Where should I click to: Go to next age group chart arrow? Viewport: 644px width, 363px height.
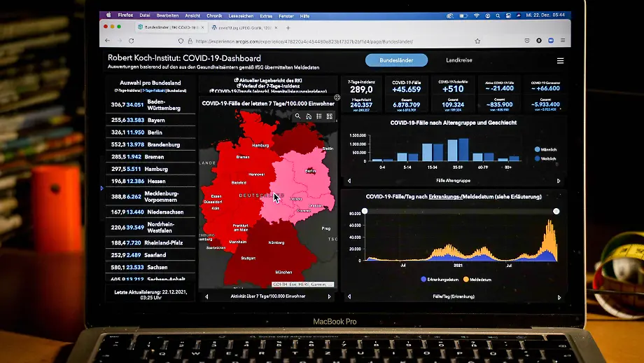pos(559,181)
